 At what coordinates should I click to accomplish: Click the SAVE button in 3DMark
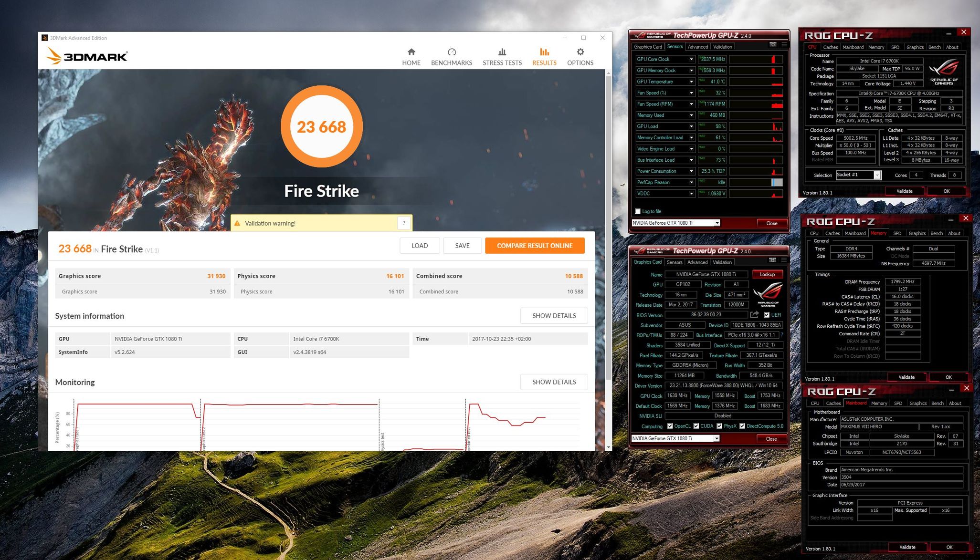(462, 246)
